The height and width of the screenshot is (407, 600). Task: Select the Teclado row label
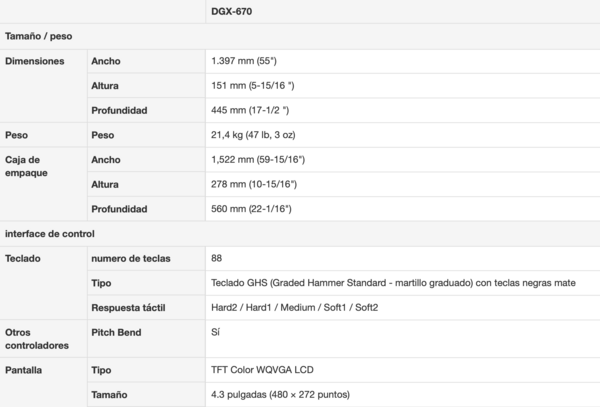click(23, 258)
